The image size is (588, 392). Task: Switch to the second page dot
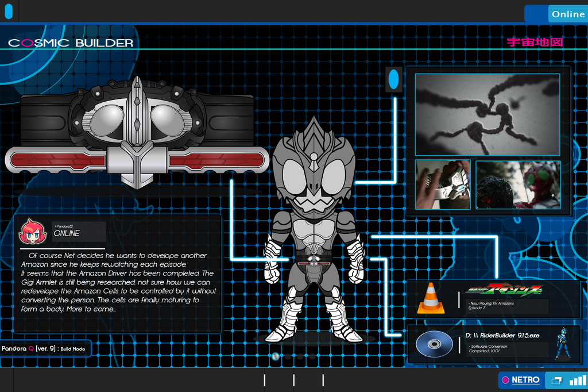coord(288,356)
